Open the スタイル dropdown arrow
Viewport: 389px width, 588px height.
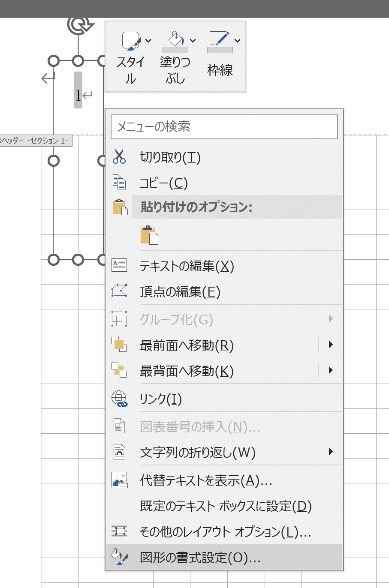(x=148, y=41)
